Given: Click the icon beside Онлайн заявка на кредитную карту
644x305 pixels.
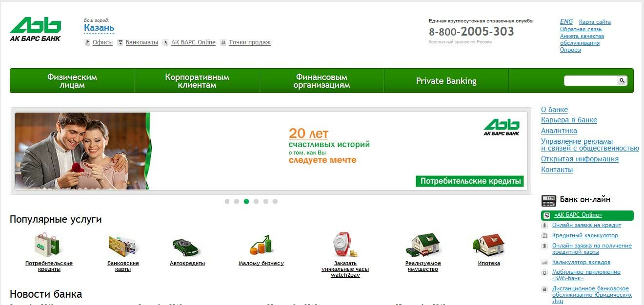Looking at the screenshot, I should (544, 247).
